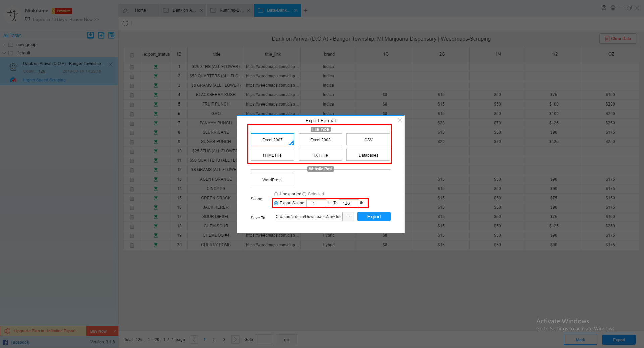Screen dimensions: 644x348
Task: Select the Unexported radio option
Action: tap(276, 194)
